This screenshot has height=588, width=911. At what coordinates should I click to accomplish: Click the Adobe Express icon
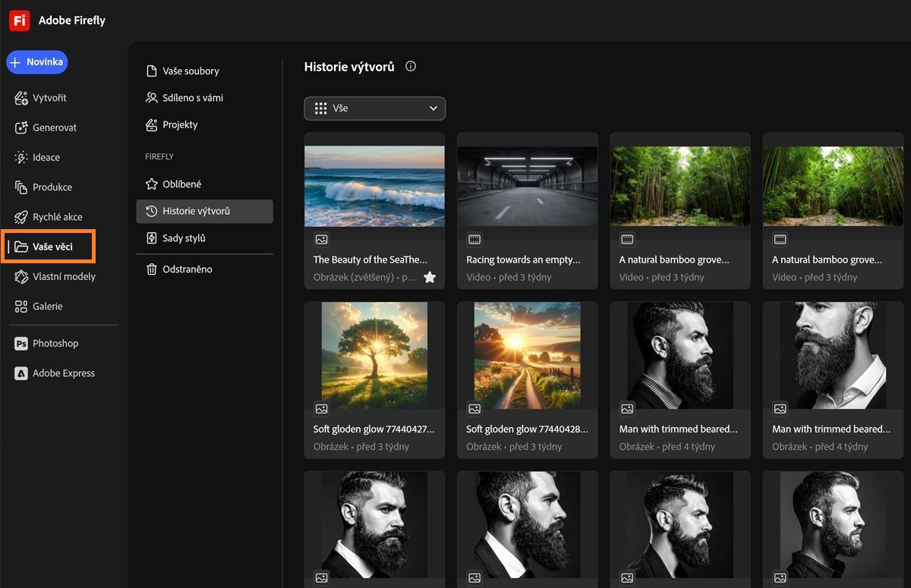pos(20,373)
